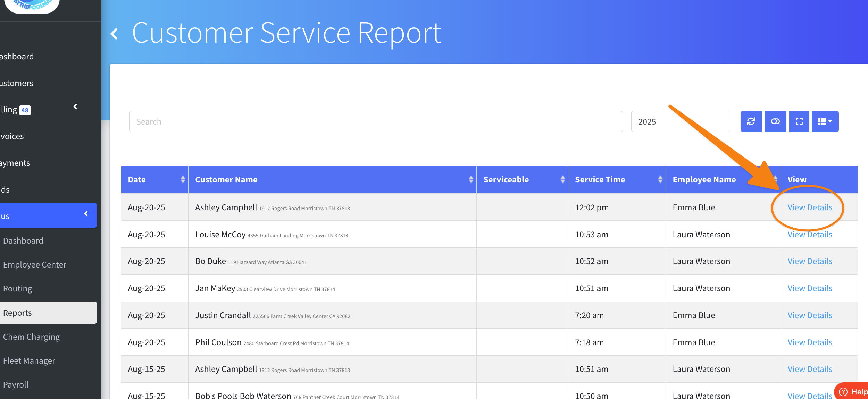Click the 2025 year field

pos(680,122)
